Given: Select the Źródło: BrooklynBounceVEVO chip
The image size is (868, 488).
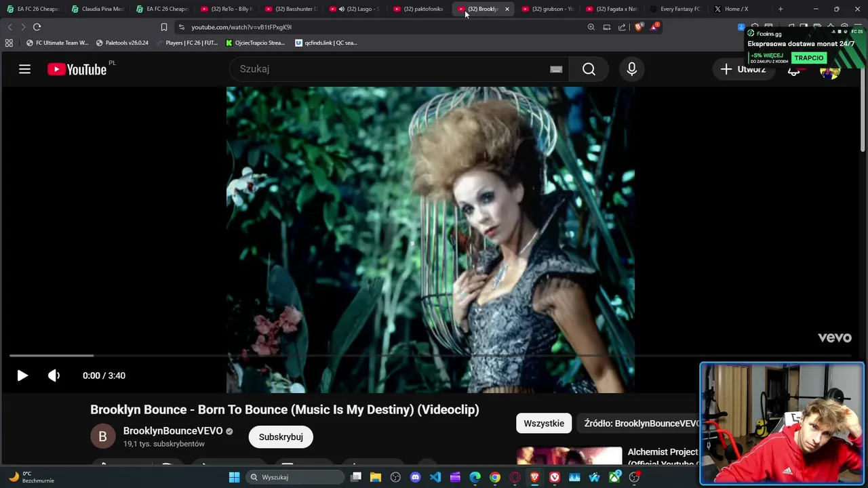Looking at the screenshot, I should pos(642,424).
